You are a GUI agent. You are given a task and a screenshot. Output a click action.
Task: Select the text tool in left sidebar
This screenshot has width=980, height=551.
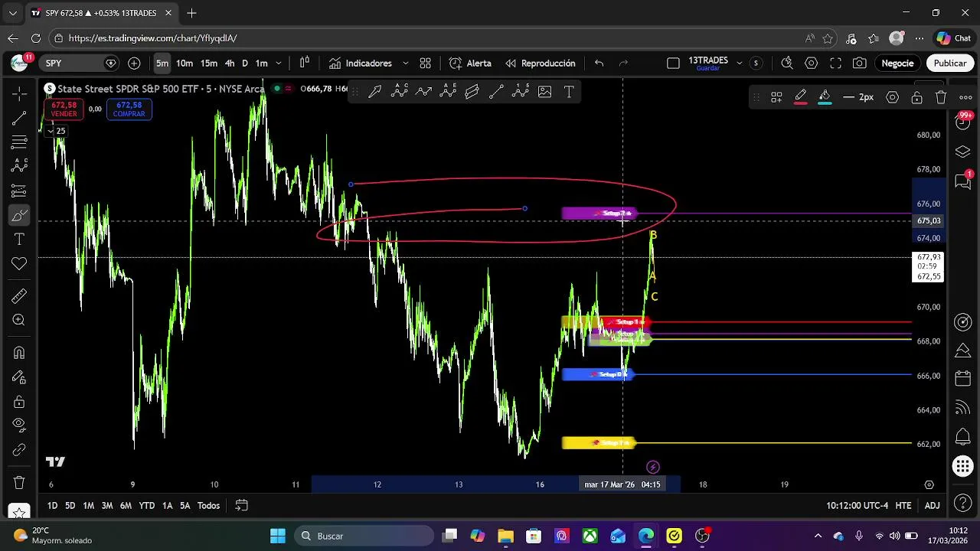(x=19, y=240)
